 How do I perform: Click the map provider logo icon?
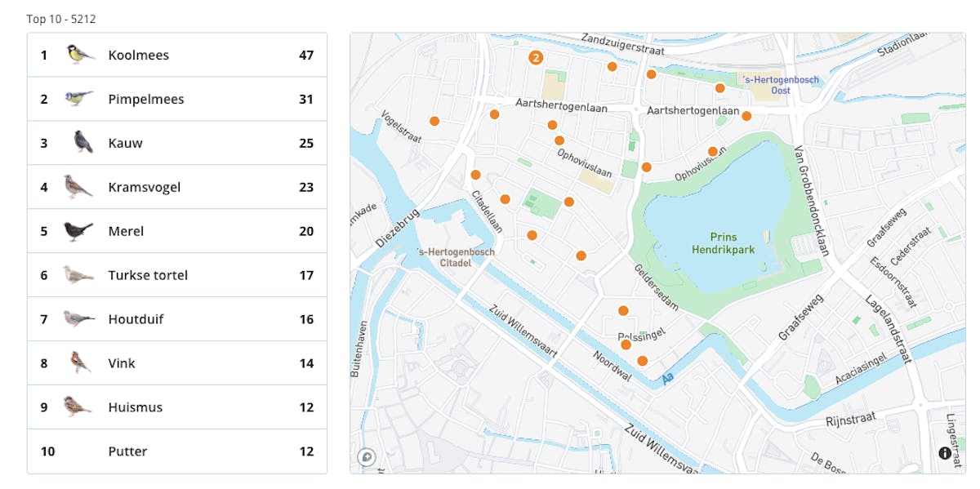367,457
